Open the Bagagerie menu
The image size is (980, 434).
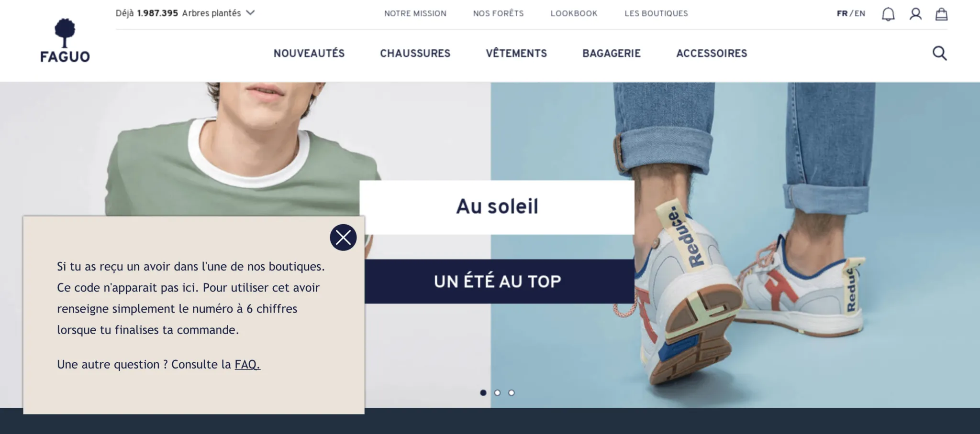click(x=612, y=53)
